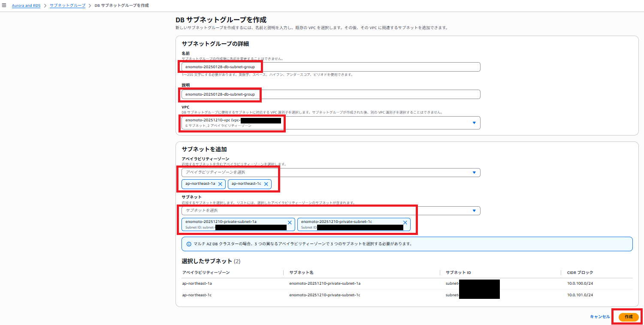Click the CIDR ブロック column header
This screenshot has height=325, width=644.
[x=580, y=273]
